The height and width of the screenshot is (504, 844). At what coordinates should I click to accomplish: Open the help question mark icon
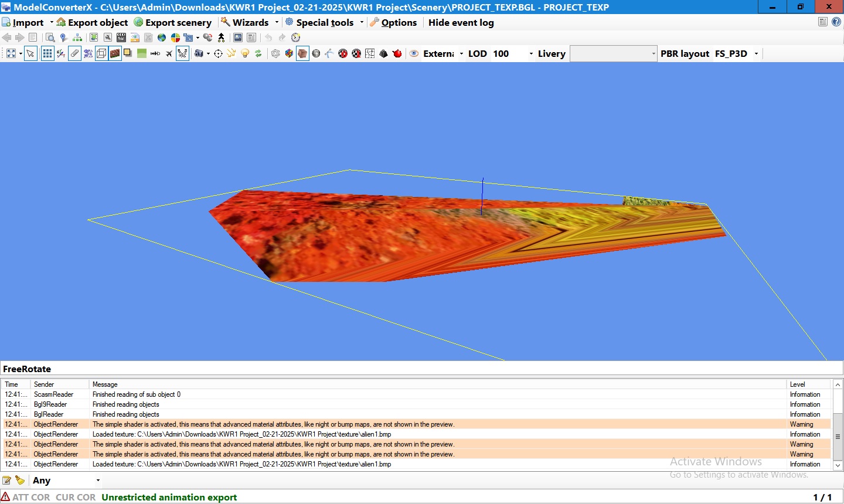tap(836, 22)
